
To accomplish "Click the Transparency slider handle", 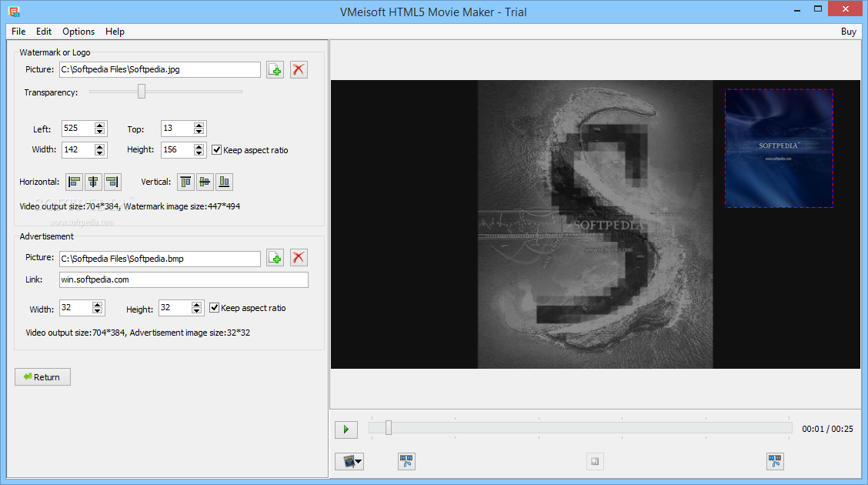I will [x=142, y=92].
